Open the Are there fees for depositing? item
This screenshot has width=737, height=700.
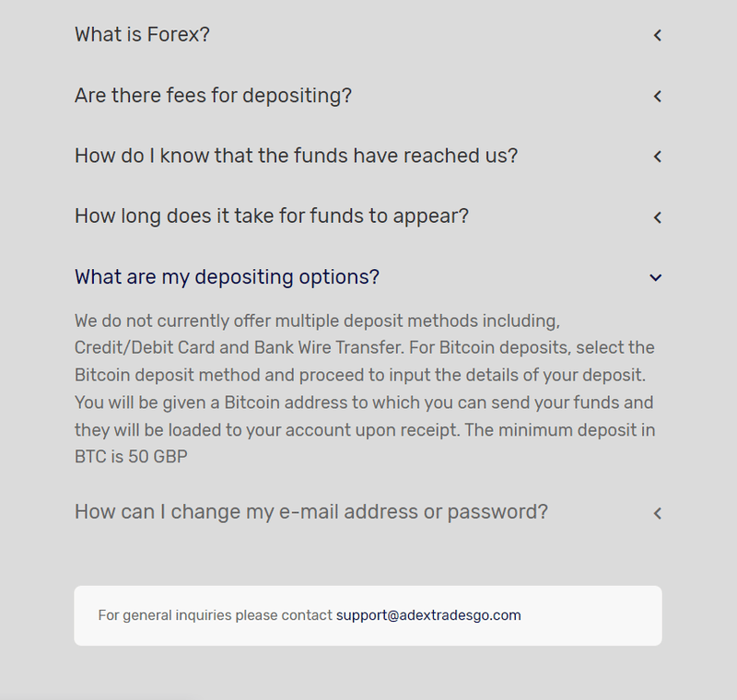pyautogui.click(x=213, y=96)
